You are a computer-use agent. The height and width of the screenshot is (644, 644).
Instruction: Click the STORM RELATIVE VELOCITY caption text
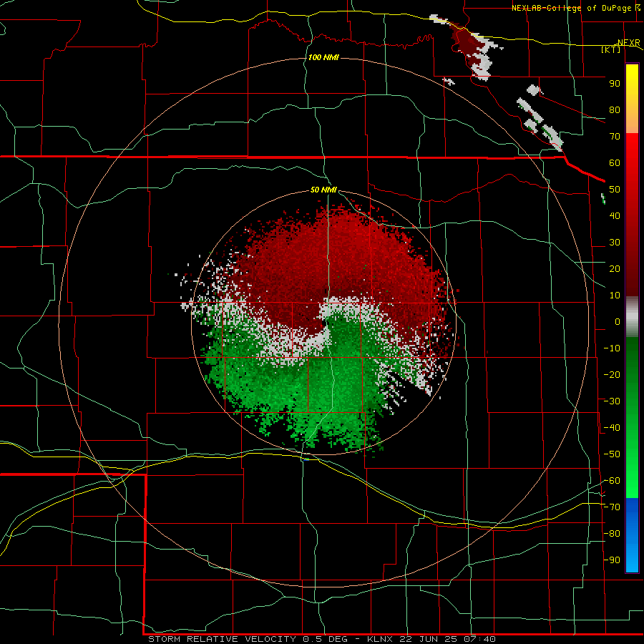pos(222,639)
